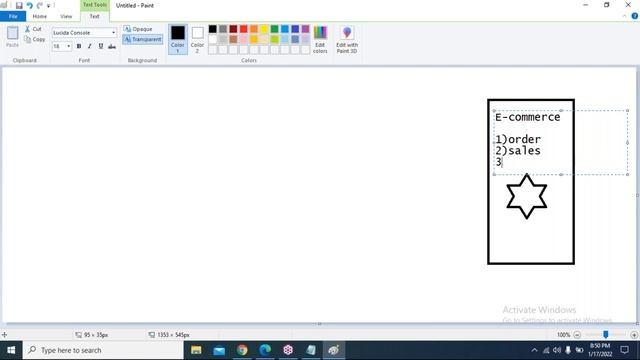This screenshot has width=640, height=360.
Task: Open the notifications action center
Action: click(624, 350)
